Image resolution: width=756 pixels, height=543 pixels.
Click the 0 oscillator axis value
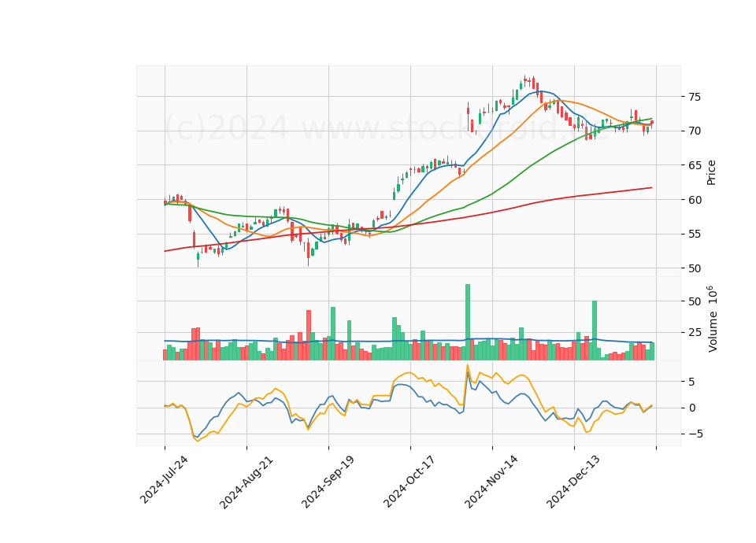(x=692, y=408)
